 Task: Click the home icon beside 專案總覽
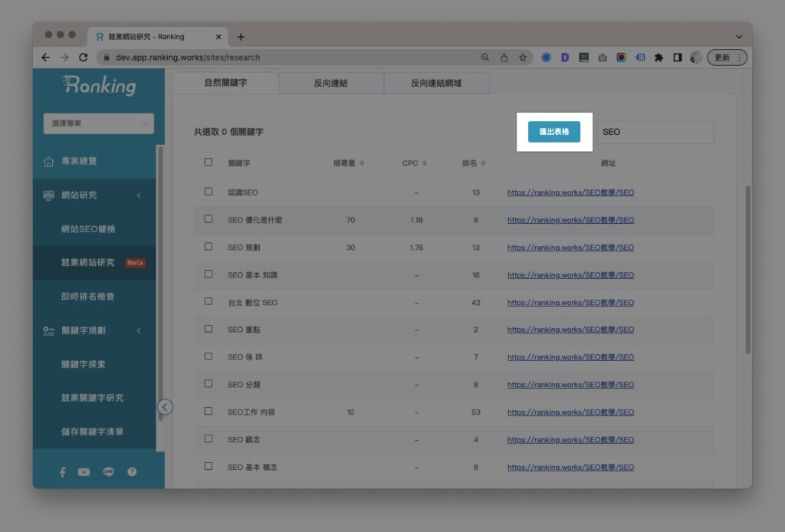[x=48, y=161]
